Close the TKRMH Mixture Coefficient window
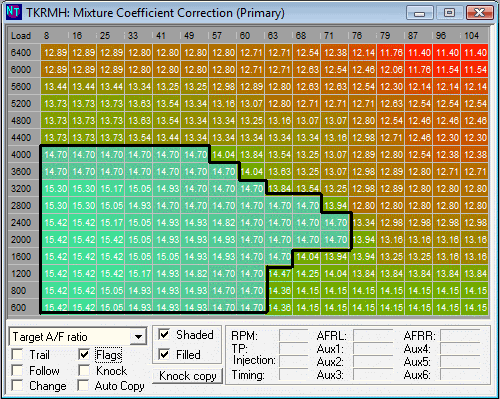This screenshot has height=399, width=500. coord(479,13)
